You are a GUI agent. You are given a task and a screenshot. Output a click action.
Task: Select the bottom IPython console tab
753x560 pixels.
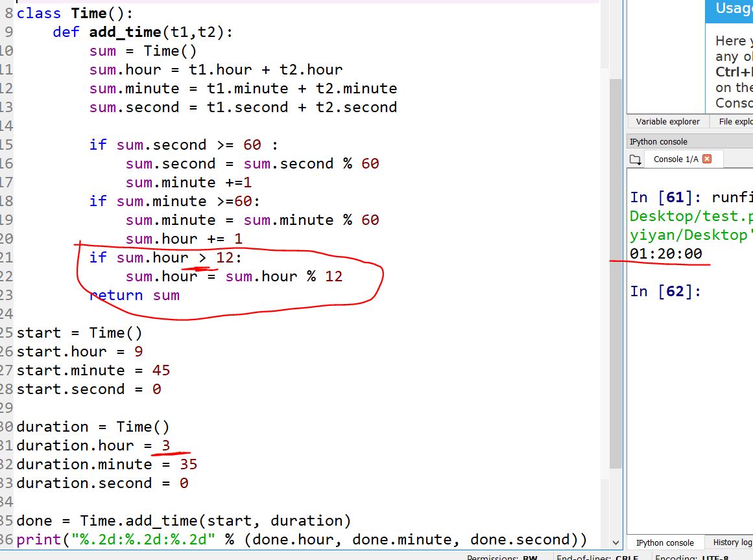665,543
